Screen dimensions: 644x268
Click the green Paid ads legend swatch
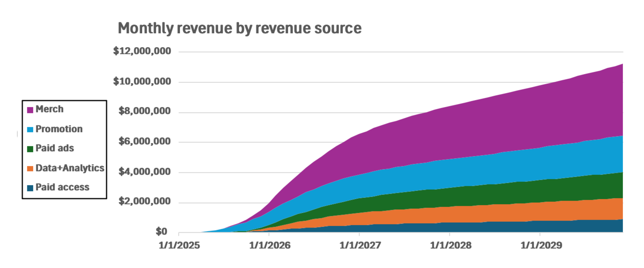[30, 149]
